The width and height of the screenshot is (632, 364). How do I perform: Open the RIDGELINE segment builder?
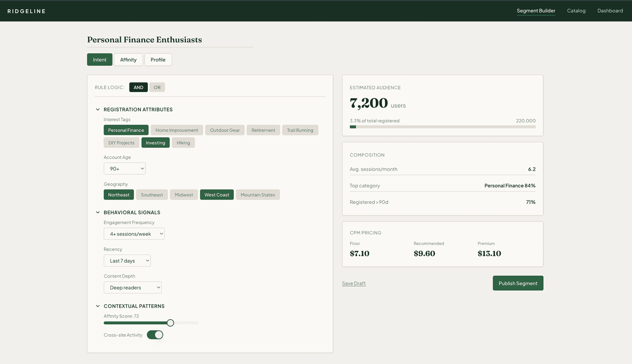536,11
